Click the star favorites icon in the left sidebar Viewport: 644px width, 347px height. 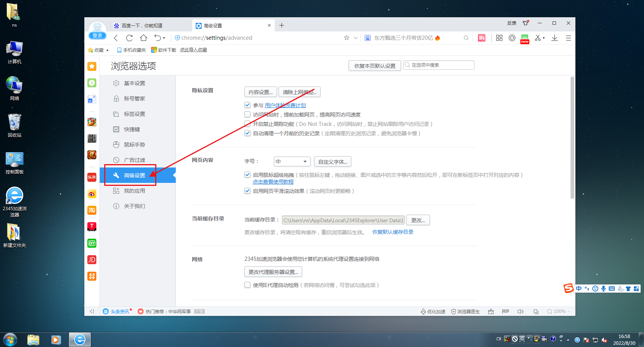click(92, 66)
